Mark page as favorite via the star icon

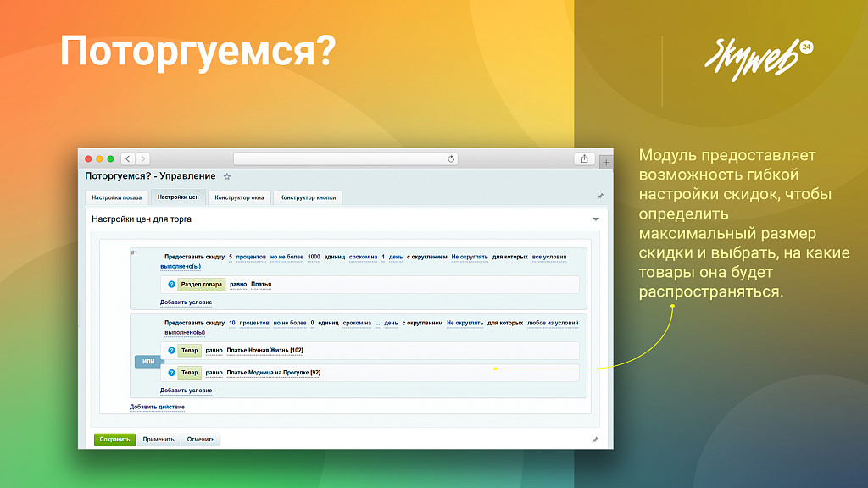click(x=226, y=178)
